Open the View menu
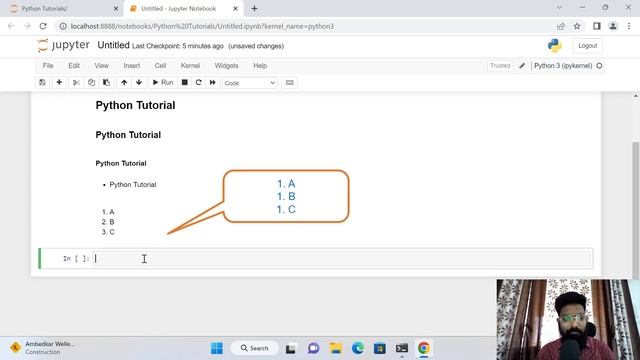This screenshot has width=640, height=360. pyautogui.click(x=102, y=66)
